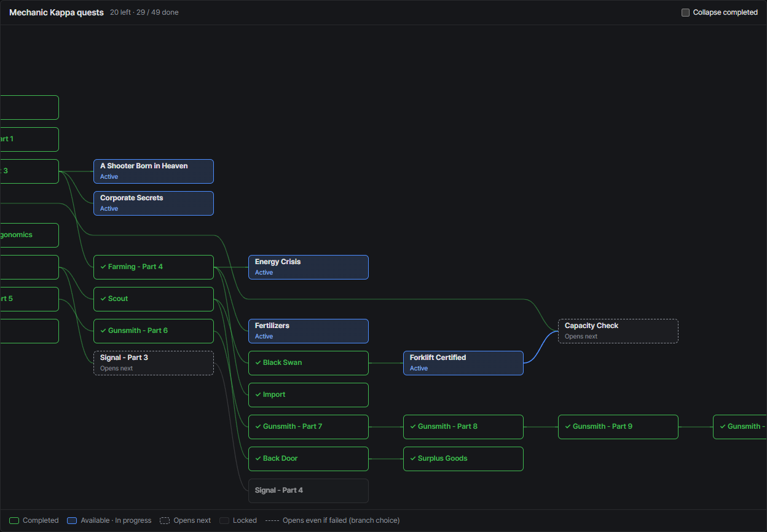Viewport: 767px width, 532px height.
Task: Select the Gunsmith - Part 7 node
Action: click(x=309, y=427)
